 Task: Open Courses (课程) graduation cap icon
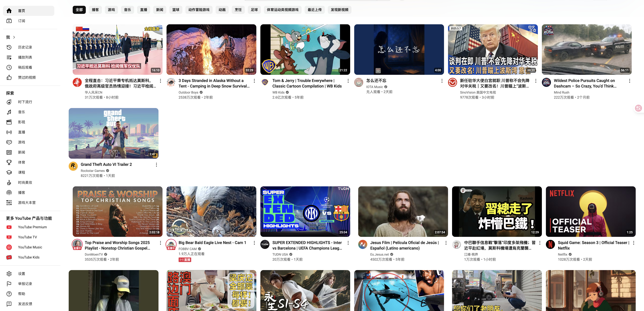tap(9, 172)
